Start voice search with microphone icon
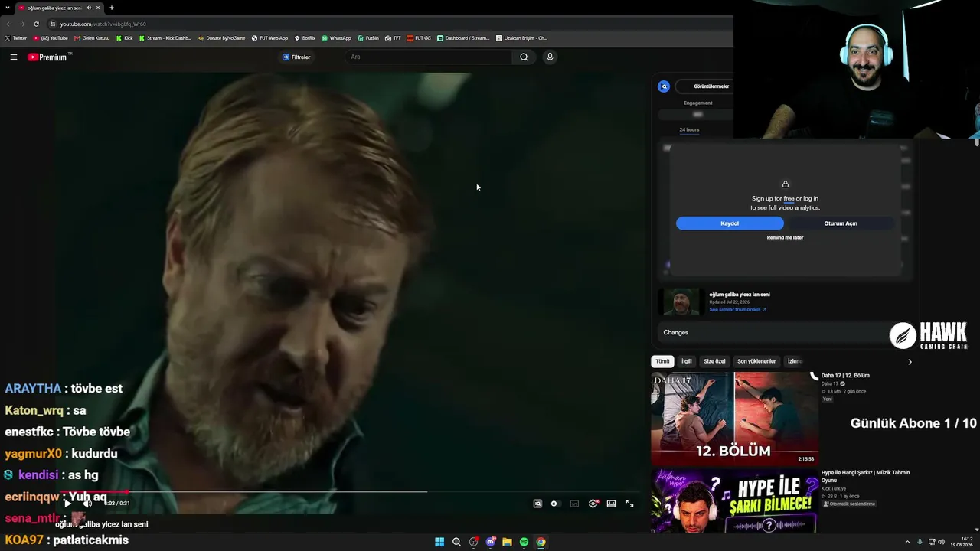The image size is (980, 551). tap(550, 57)
